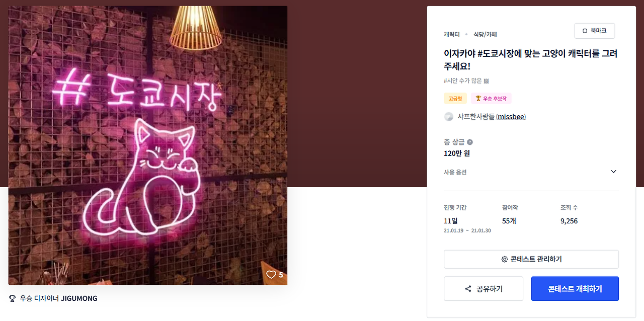Click the 고급형 yellow badge
This screenshot has width=644, height=321.
pos(455,99)
